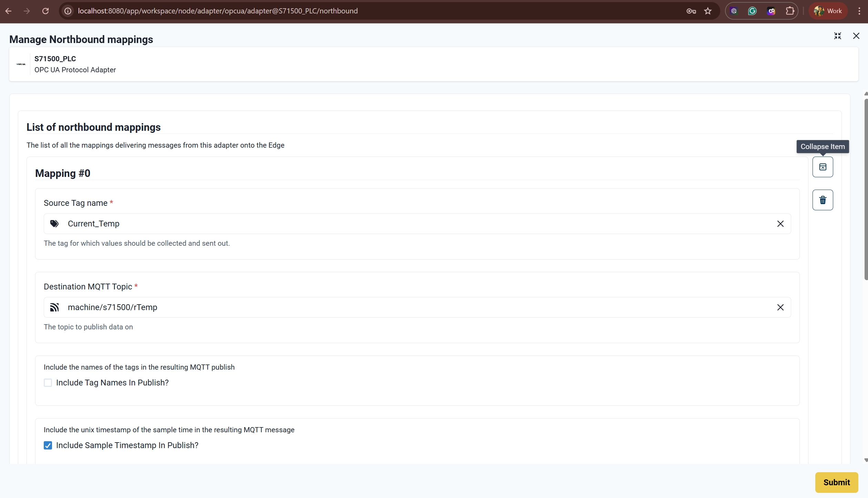Bookmark this page with star icon
Image resolution: width=868 pixels, height=498 pixels.
[707, 11]
